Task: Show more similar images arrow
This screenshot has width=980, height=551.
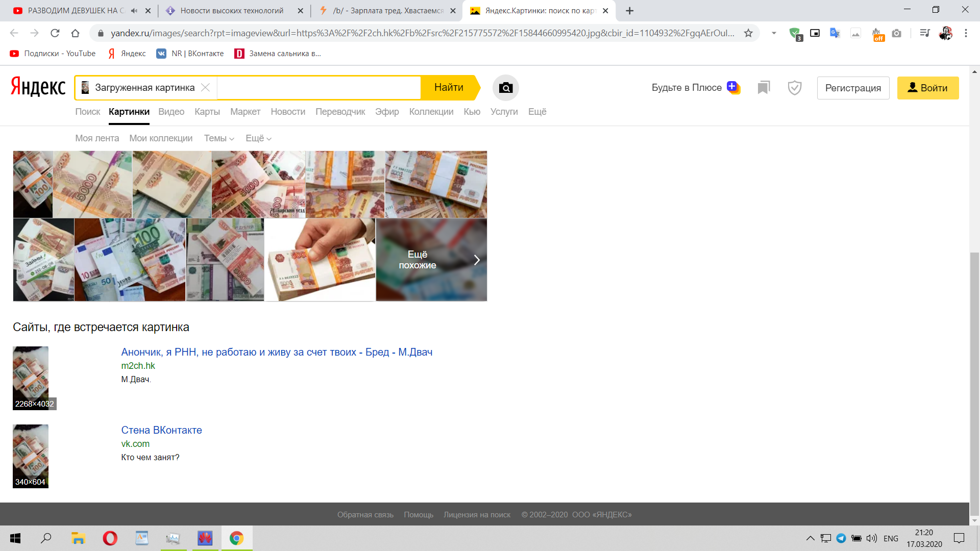Action: (x=476, y=260)
